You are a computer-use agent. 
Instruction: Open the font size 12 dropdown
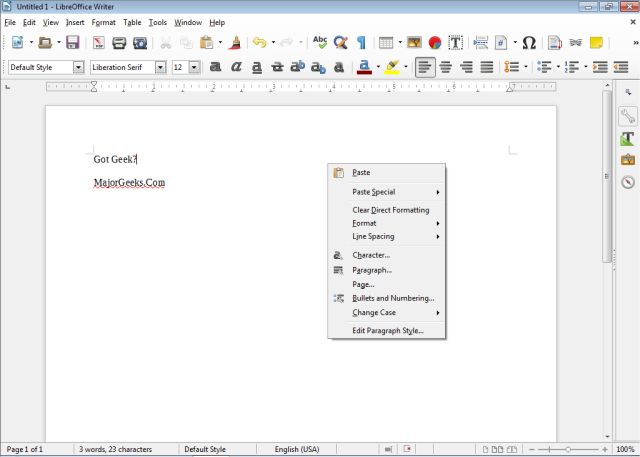194,67
